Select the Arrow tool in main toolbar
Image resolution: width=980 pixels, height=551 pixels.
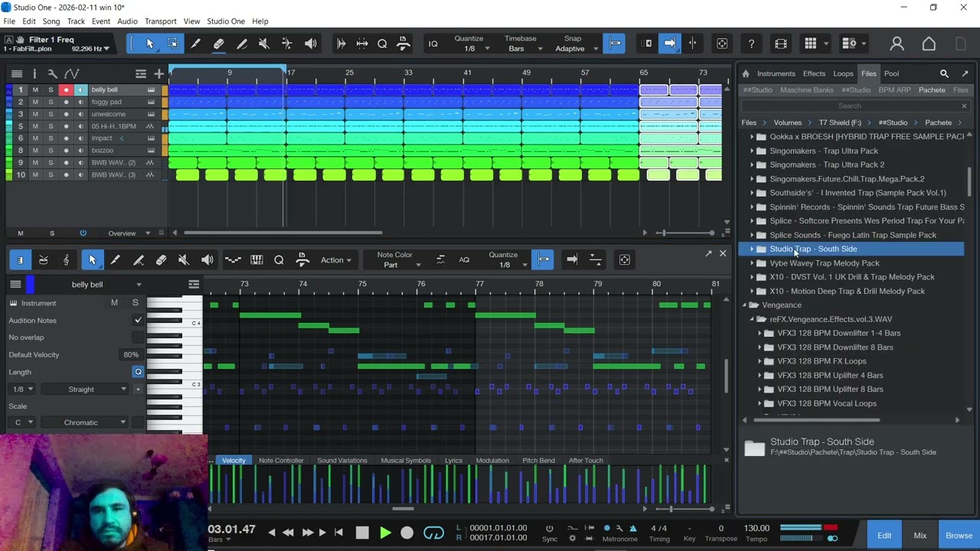point(150,44)
